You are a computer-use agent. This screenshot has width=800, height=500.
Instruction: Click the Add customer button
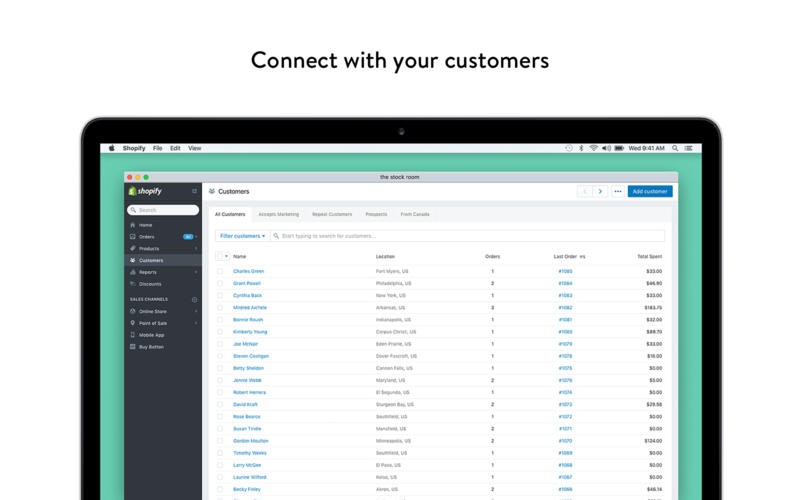[650, 191]
